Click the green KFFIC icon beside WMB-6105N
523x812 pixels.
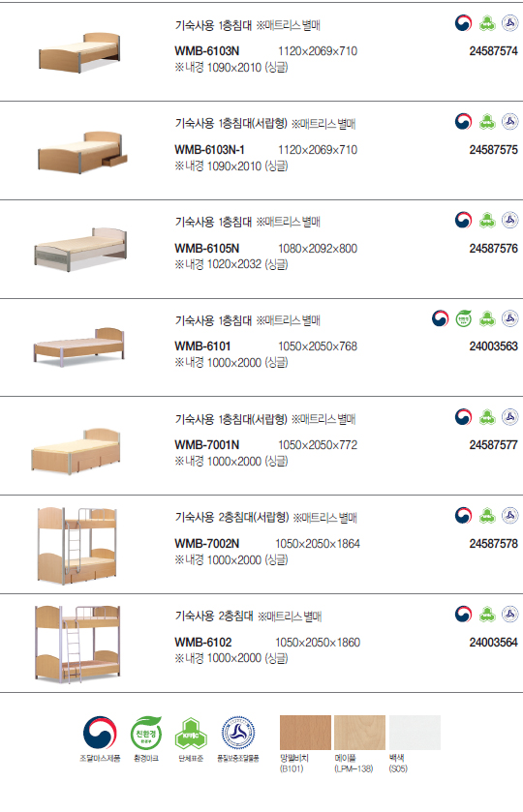(x=487, y=220)
